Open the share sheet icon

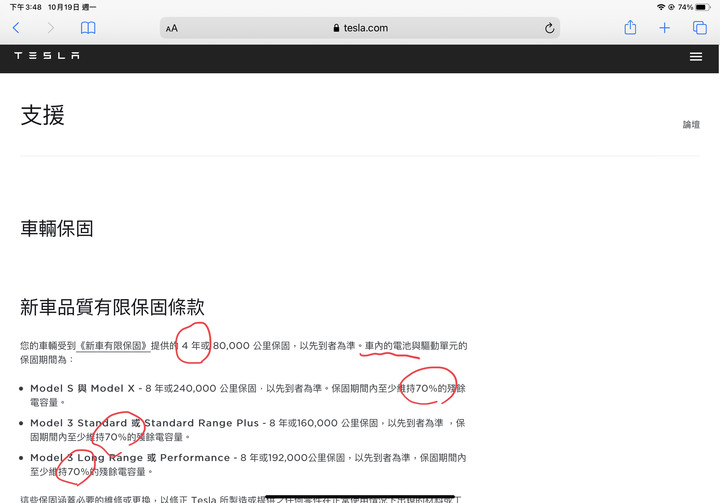(x=630, y=28)
